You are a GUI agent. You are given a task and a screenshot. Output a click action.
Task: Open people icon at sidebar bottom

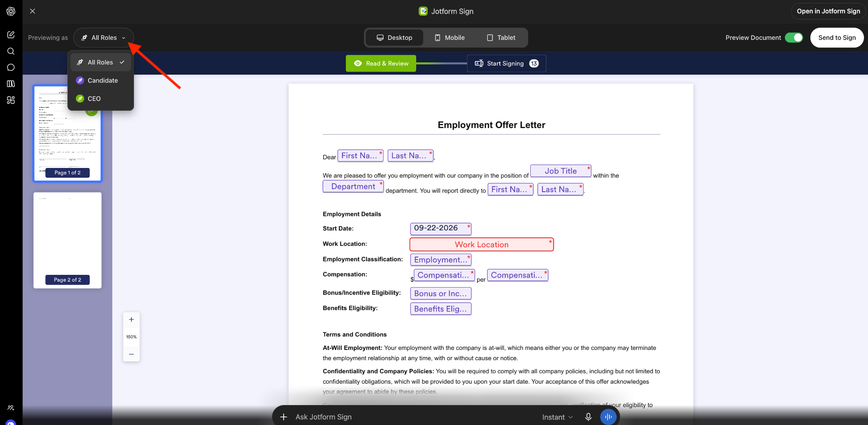pyautogui.click(x=11, y=408)
